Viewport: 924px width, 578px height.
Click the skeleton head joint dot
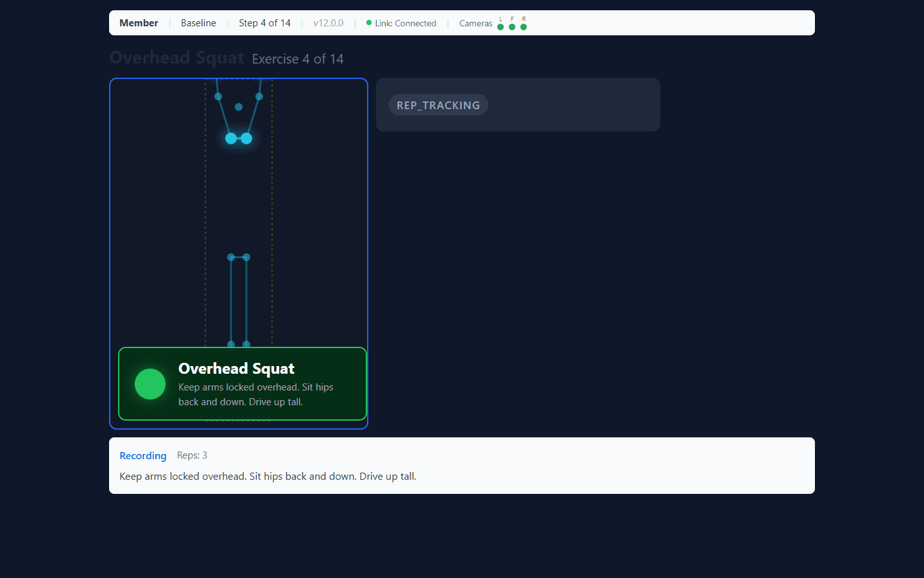tap(239, 107)
